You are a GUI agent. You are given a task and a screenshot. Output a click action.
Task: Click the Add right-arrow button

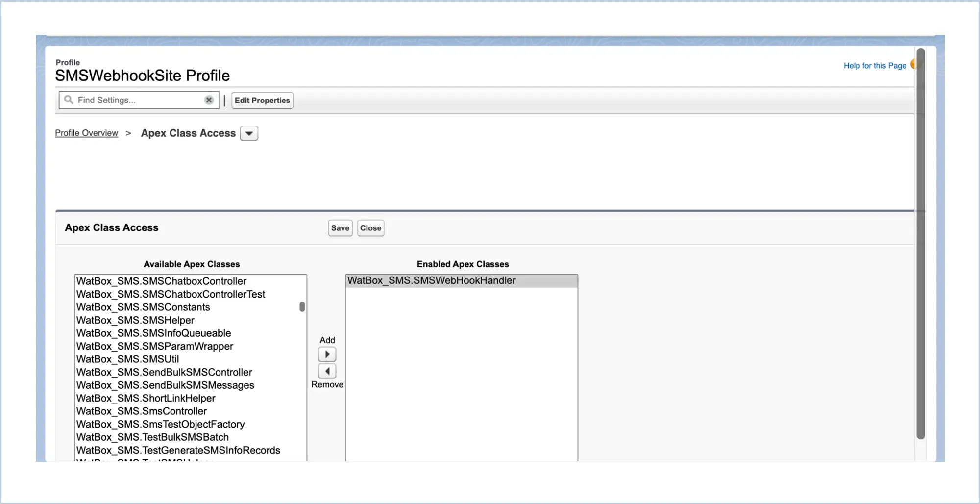pos(327,354)
